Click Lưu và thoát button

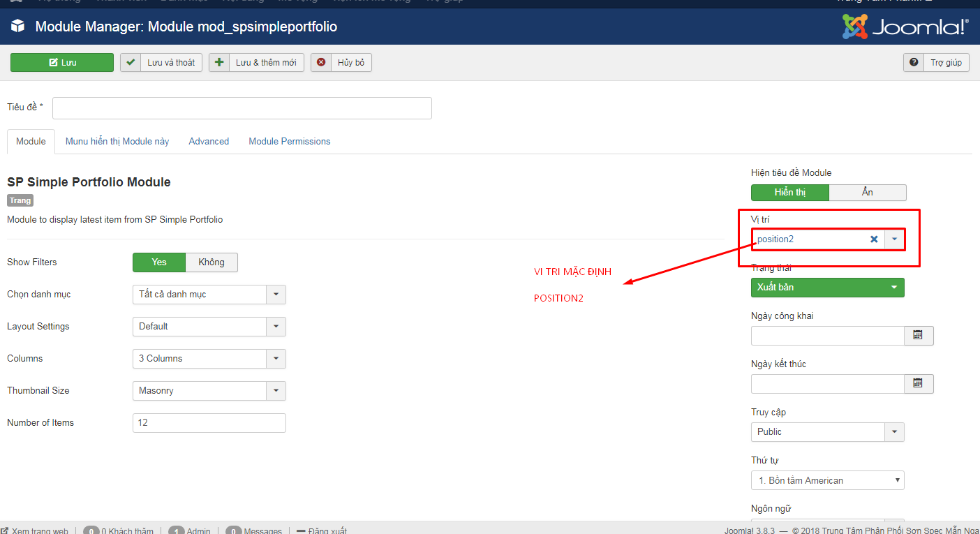click(161, 63)
